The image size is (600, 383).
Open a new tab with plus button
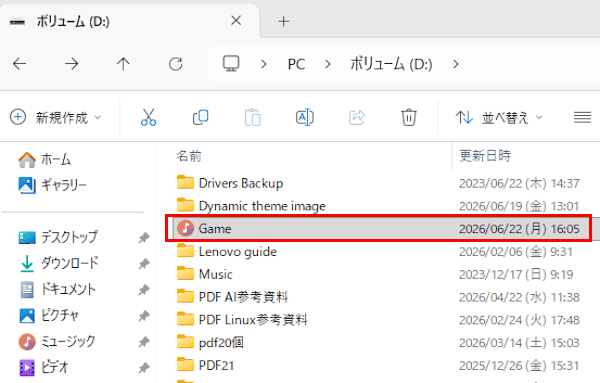(x=284, y=21)
